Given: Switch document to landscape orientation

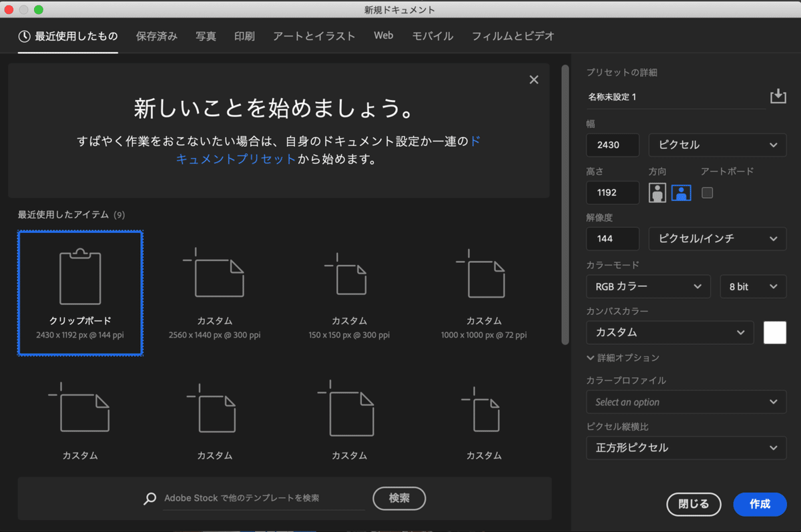Looking at the screenshot, I should pyautogui.click(x=680, y=192).
